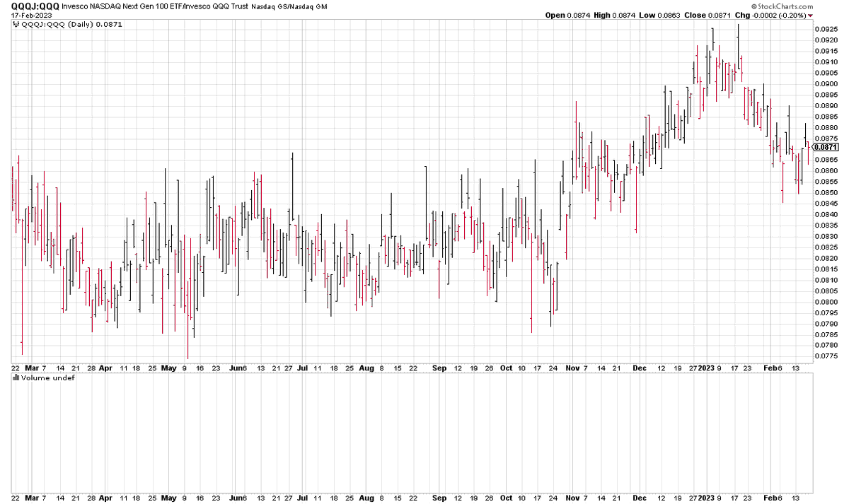849x504 pixels.
Task: Click the 0.0780 price axis label
Action: point(826,346)
